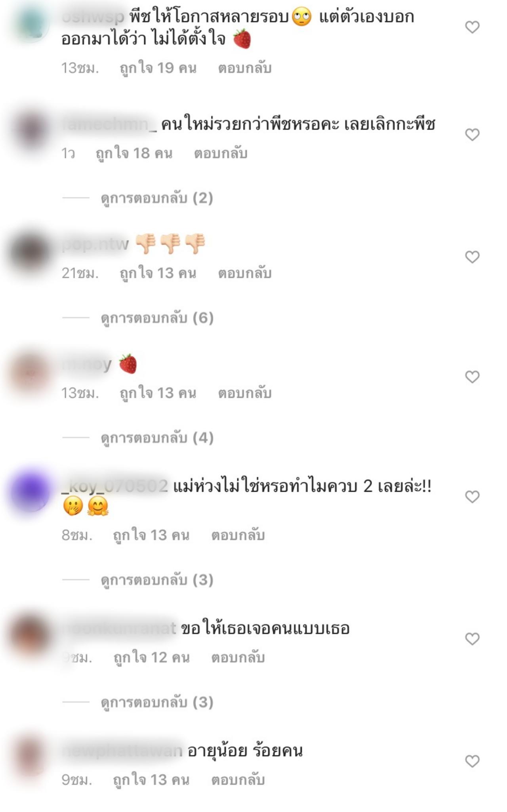507x812 pixels.
Task: Expand ดูการตอบกลับ (2) replies
Action: pos(157,198)
